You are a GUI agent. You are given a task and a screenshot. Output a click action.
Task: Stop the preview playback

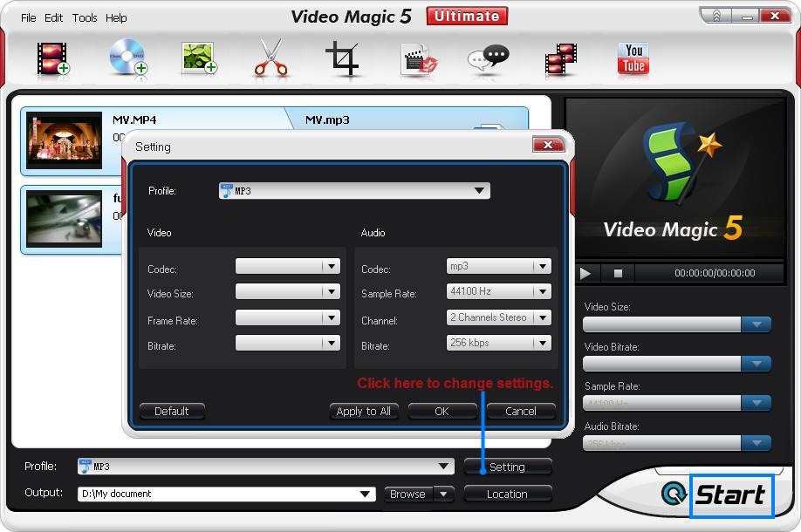[618, 273]
